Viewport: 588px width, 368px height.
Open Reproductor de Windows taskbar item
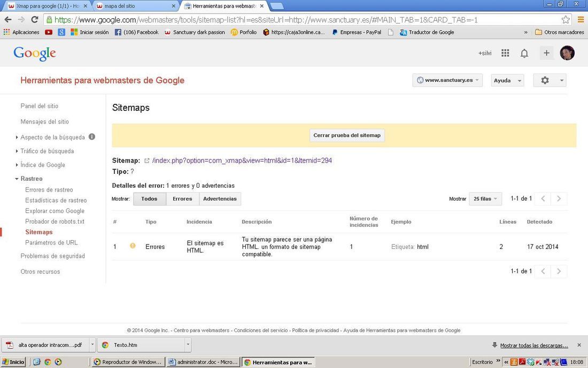(128, 362)
